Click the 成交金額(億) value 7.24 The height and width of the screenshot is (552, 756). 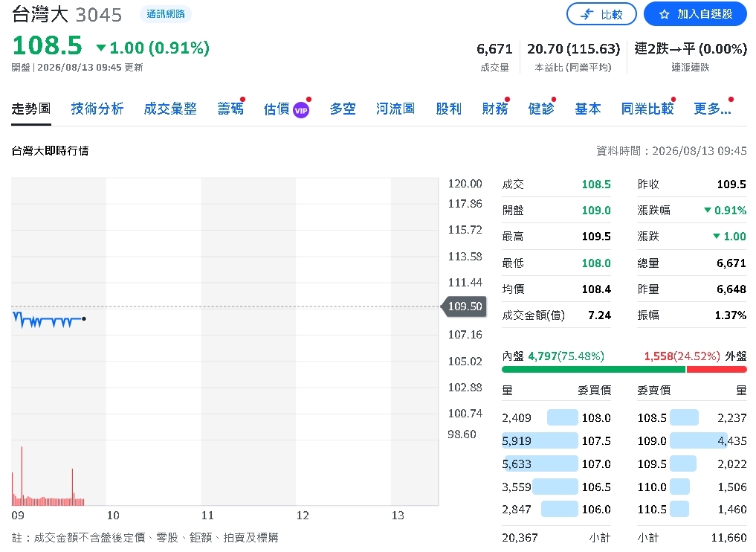click(599, 315)
